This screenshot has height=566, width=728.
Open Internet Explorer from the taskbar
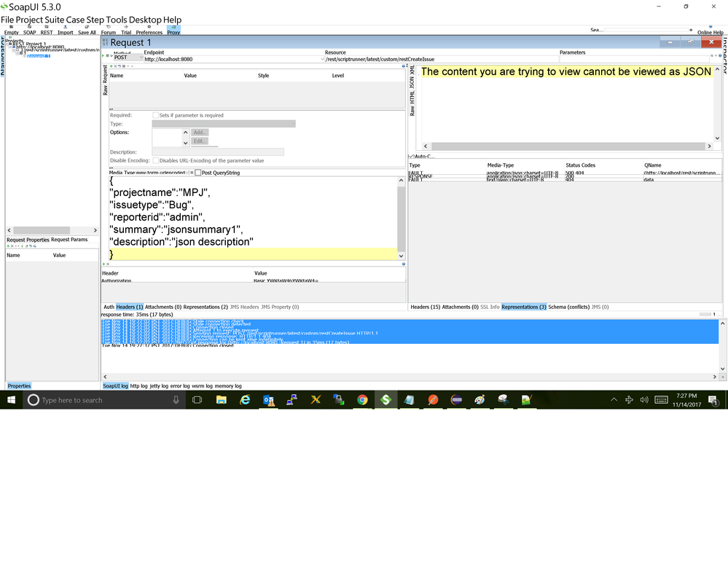click(245, 400)
